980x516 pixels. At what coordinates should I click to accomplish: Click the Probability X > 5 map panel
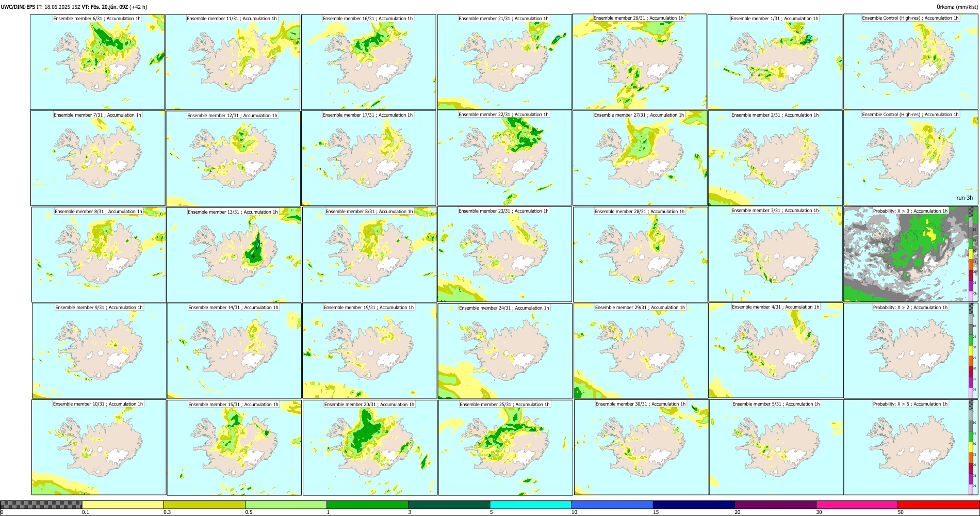(x=911, y=447)
